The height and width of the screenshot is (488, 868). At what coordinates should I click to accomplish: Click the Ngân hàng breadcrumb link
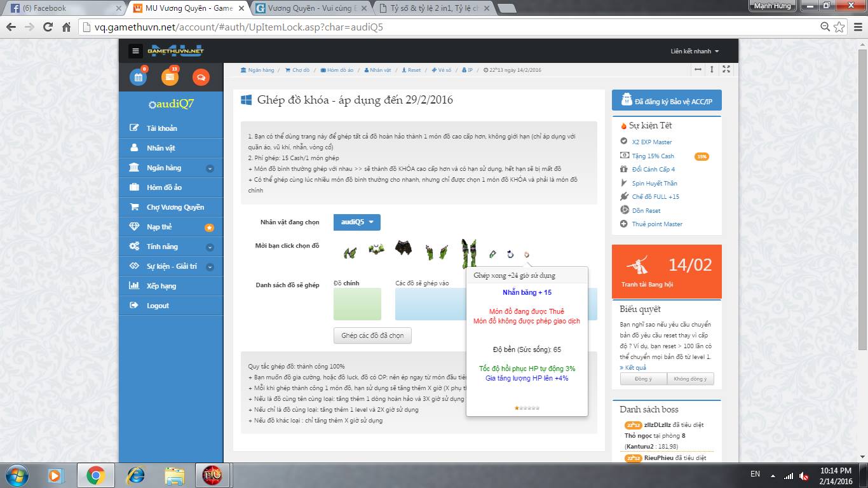coord(257,70)
